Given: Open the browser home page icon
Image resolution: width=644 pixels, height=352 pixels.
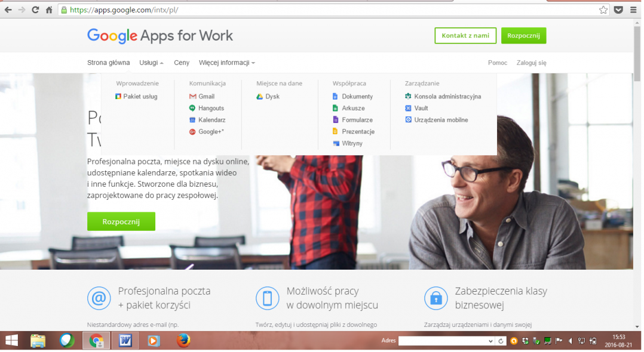Looking at the screenshot, I should click(49, 10).
